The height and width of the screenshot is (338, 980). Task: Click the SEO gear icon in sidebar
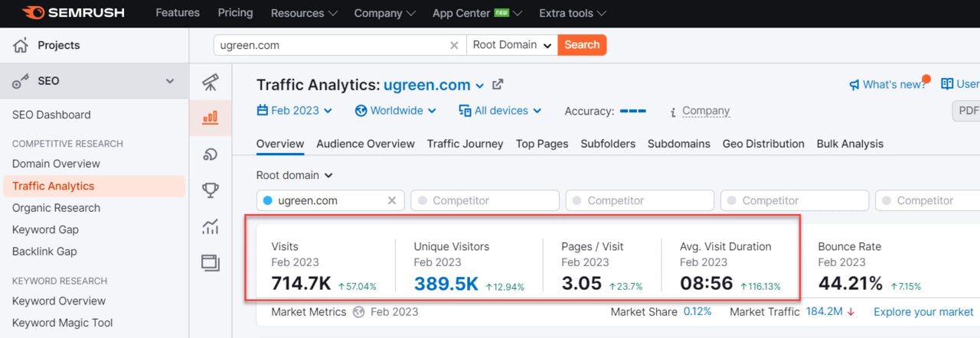point(21,81)
